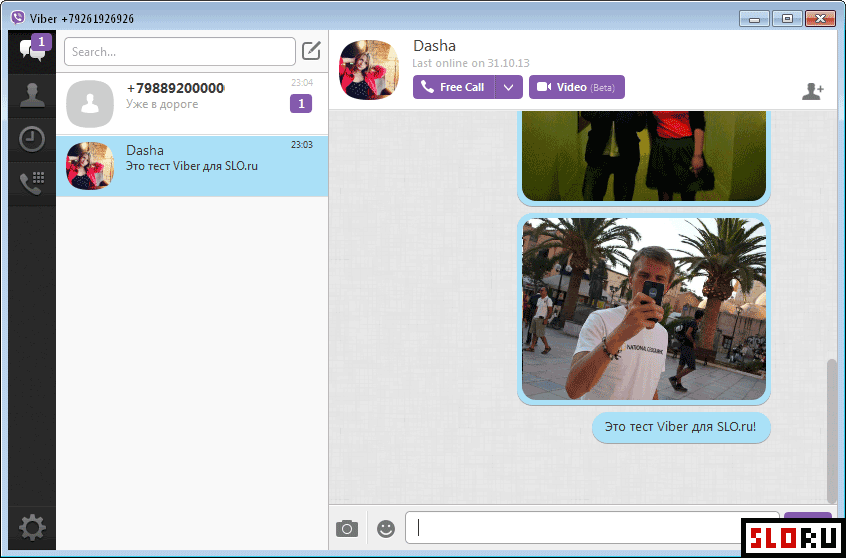Open the dial pad keypad tab
The height and width of the screenshot is (558, 846).
pos(32,183)
